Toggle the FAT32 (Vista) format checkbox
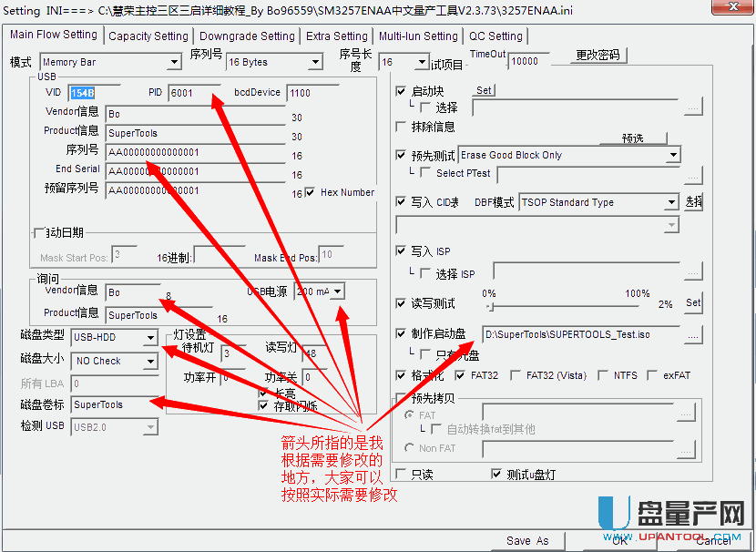 (x=516, y=375)
